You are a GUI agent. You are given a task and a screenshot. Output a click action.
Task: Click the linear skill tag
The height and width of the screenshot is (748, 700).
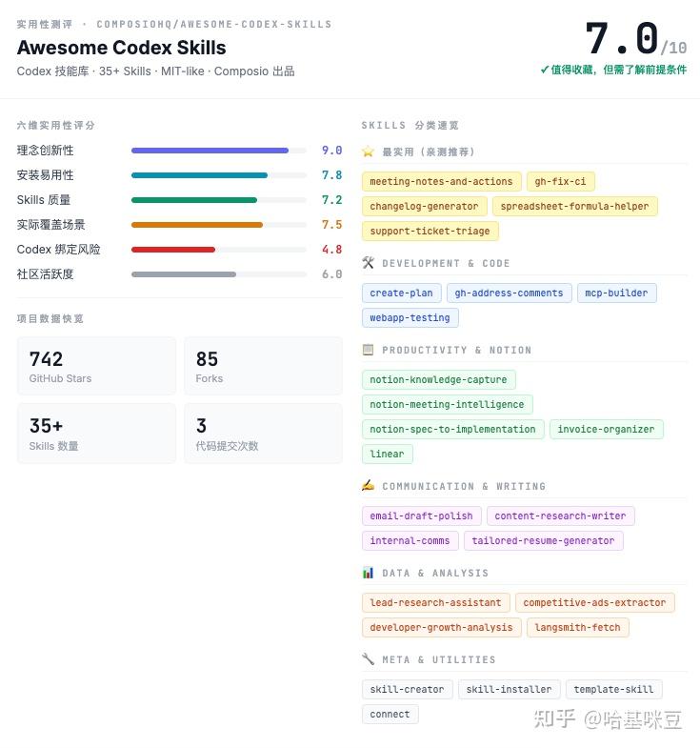tap(388, 455)
